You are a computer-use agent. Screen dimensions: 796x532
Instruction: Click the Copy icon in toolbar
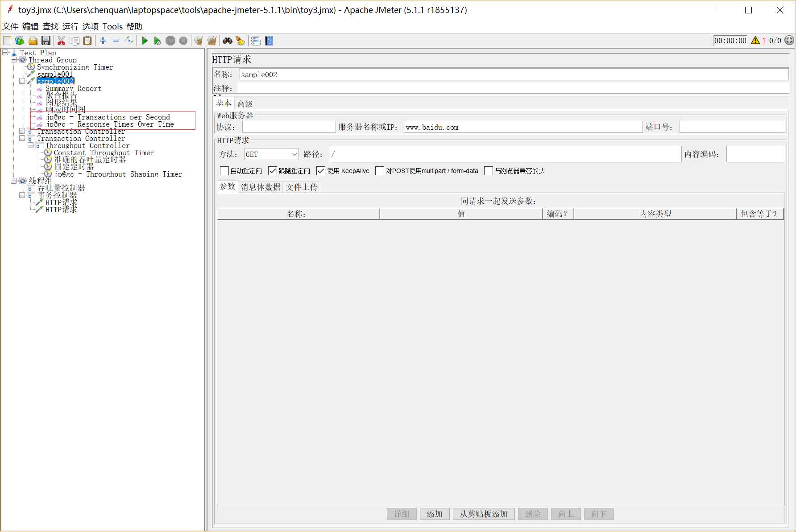75,41
